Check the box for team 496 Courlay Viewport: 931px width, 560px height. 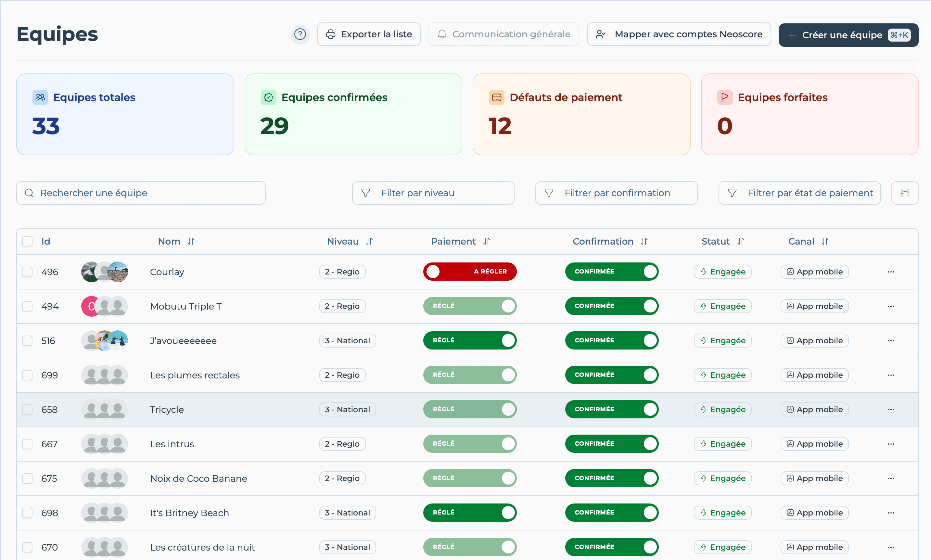pos(27,272)
